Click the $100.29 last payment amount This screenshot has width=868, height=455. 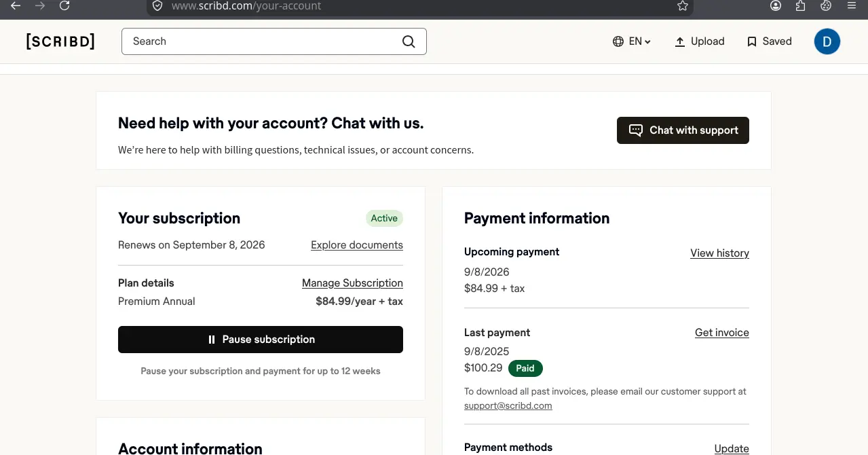point(483,368)
